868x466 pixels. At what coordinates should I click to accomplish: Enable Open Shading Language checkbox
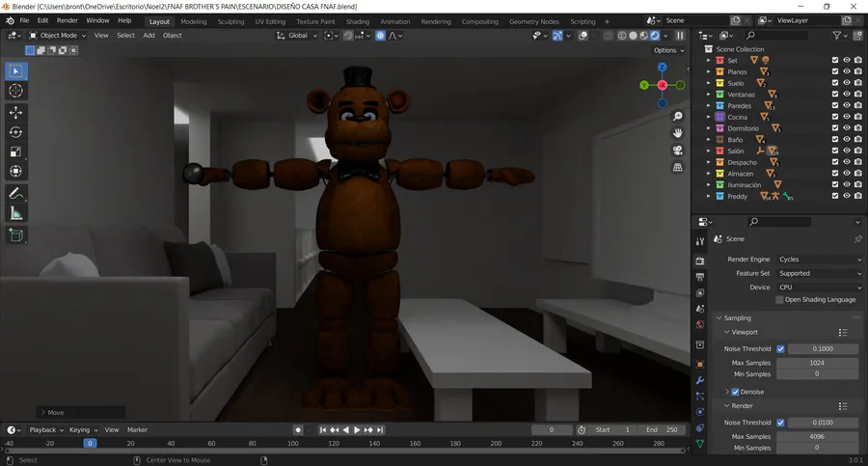click(x=779, y=300)
